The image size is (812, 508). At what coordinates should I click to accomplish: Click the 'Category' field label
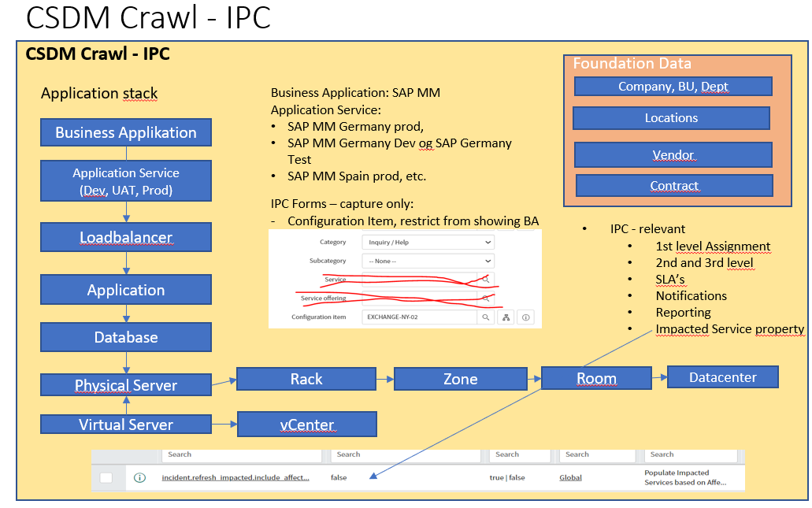(x=332, y=243)
